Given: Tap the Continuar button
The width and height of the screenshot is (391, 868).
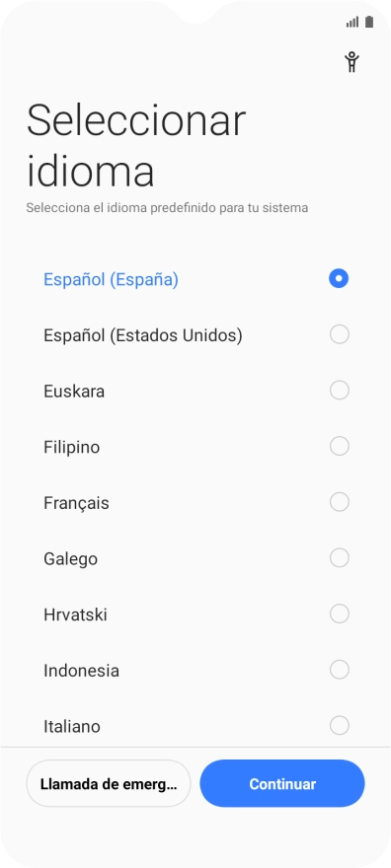Looking at the screenshot, I should tap(282, 784).
